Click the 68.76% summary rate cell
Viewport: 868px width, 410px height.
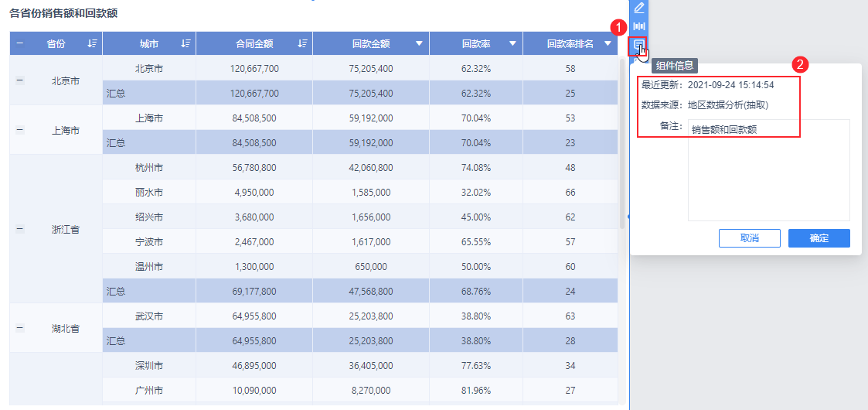tap(476, 291)
